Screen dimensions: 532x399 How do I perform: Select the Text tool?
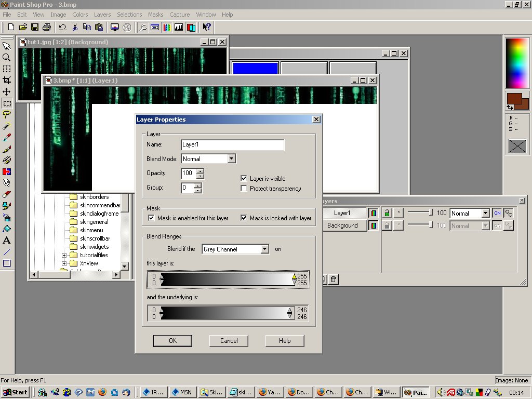click(x=6, y=241)
